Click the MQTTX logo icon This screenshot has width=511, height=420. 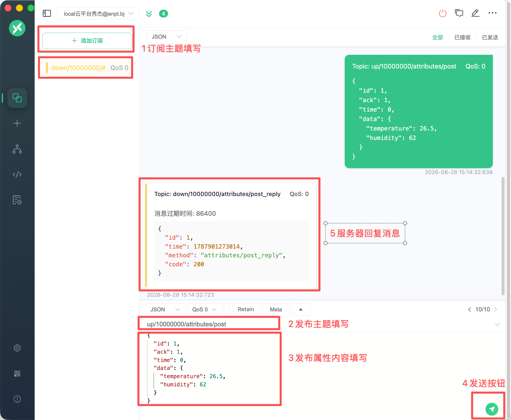point(17,28)
